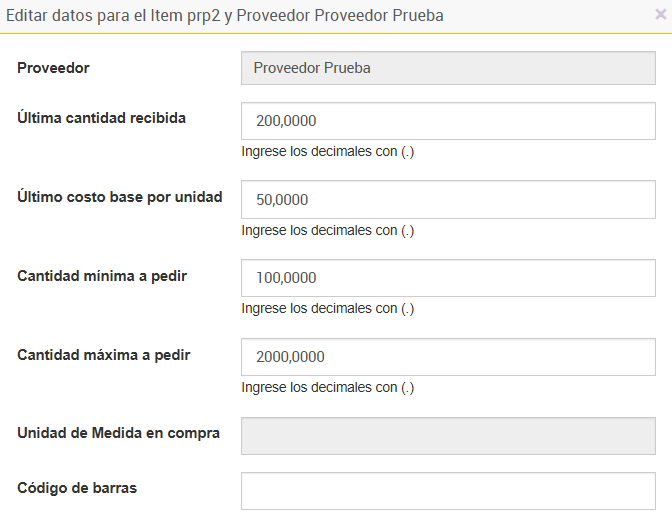
Task: Close the Editar datos dialog
Action: coord(660,15)
